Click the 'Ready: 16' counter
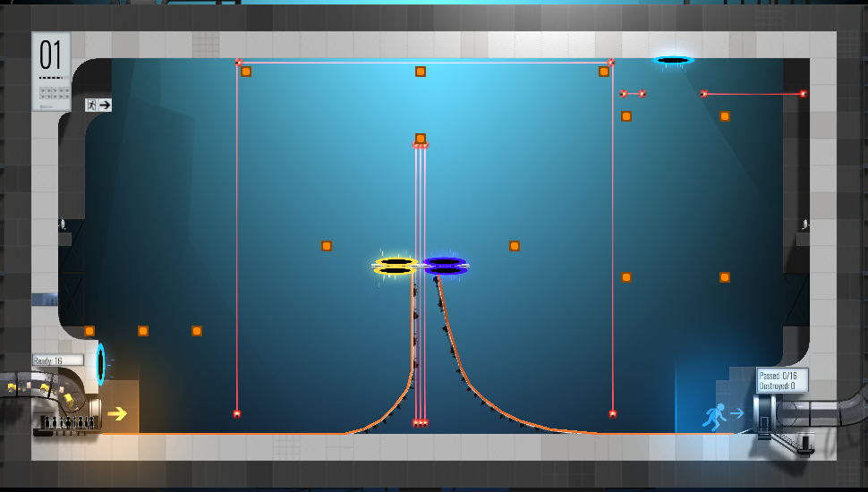Viewport: 868px width, 492px height. point(58,361)
